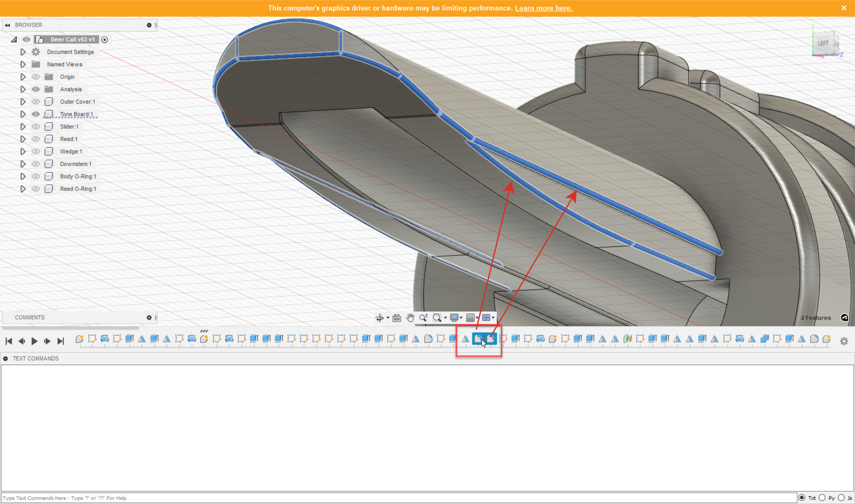Select the highlighted fillet feature under the cursor
The height and width of the screenshot is (504, 855).
[x=478, y=339]
